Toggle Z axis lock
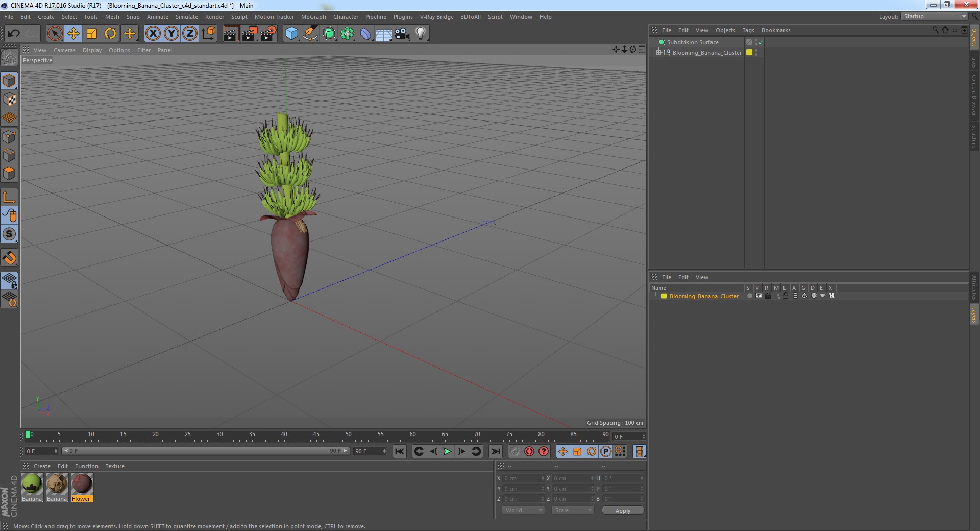Viewport: 980px width, 531px height. coord(190,34)
